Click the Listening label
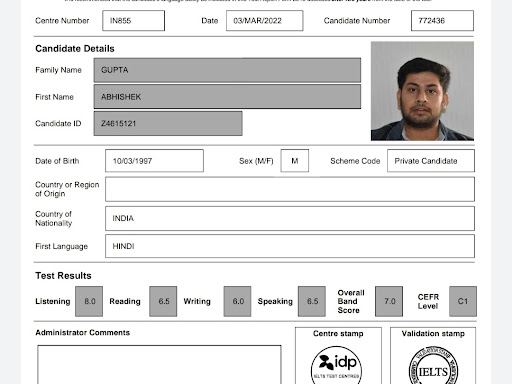This screenshot has height=384, width=512. tap(53, 301)
